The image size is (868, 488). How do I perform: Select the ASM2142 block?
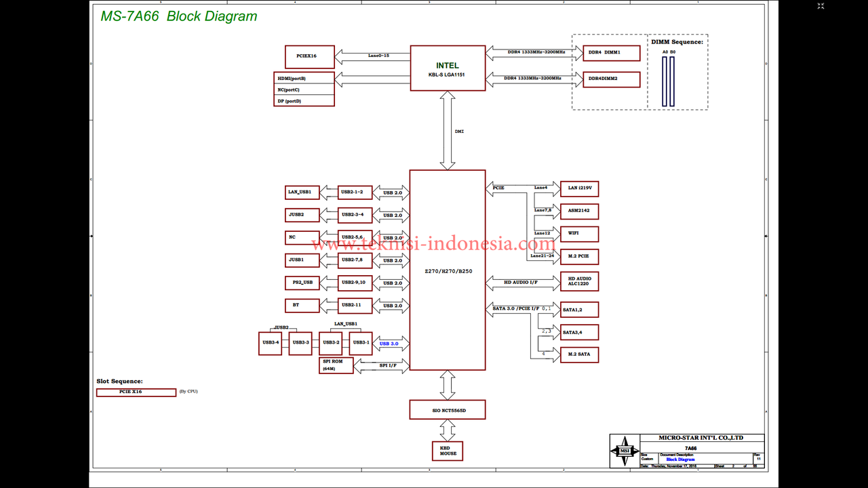(x=579, y=211)
